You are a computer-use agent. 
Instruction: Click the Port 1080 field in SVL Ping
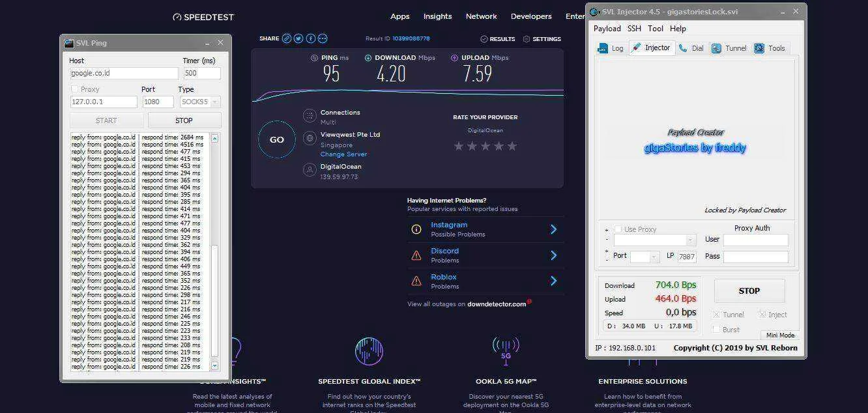(x=158, y=102)
